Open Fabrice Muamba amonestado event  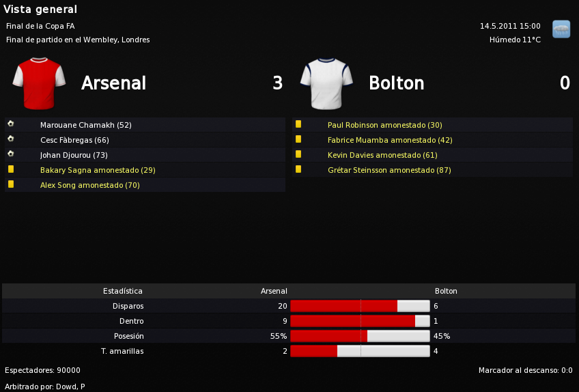pos(390,140)
